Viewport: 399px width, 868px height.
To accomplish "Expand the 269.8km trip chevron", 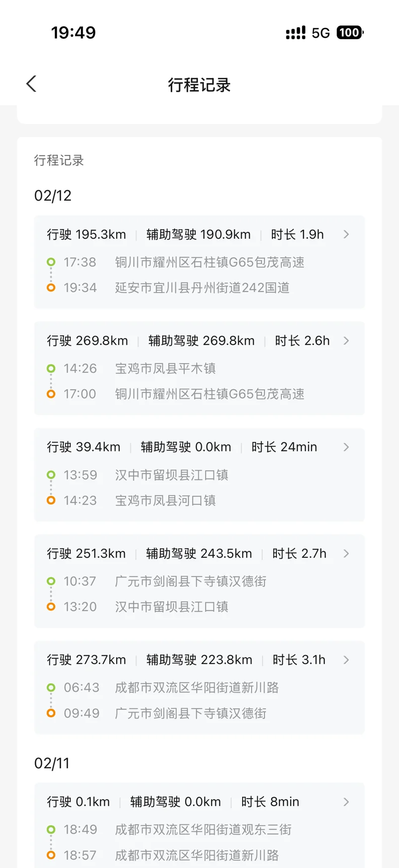I will click(346, 341).
